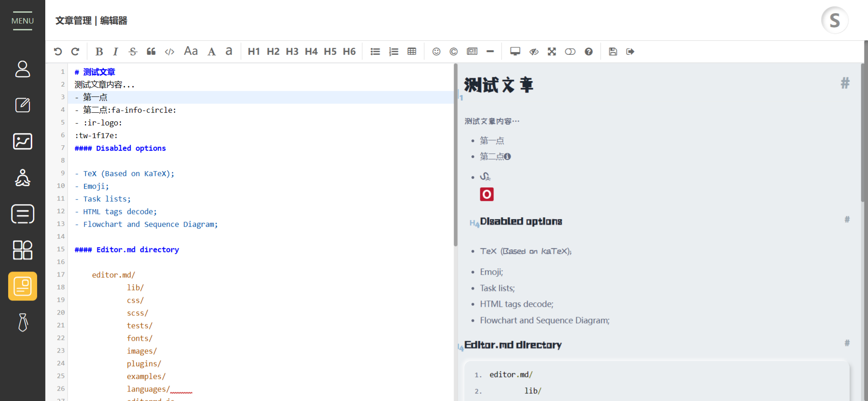The image size is (868, 401).
Task: Exit the editor with the sign-out icon
Action: (630, 52)
